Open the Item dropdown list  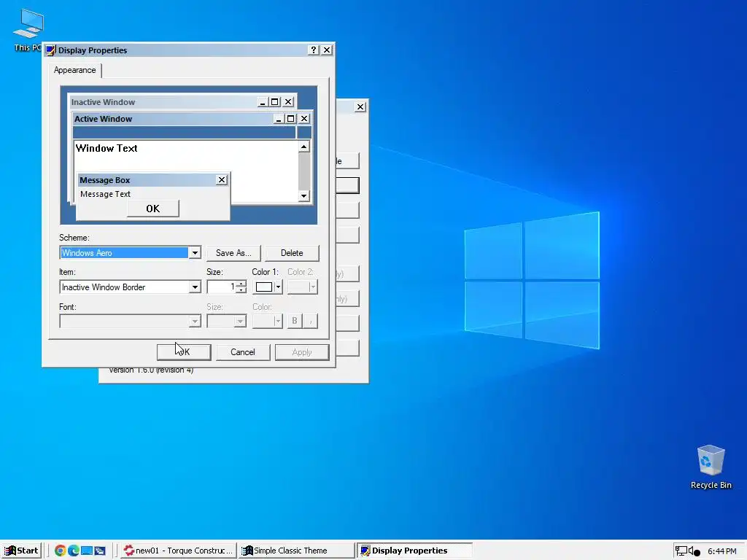[x=194, y=287]
